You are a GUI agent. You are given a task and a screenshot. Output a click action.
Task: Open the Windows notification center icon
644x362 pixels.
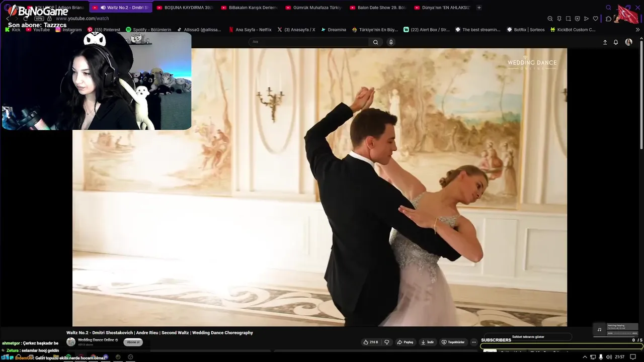point(633,357)
